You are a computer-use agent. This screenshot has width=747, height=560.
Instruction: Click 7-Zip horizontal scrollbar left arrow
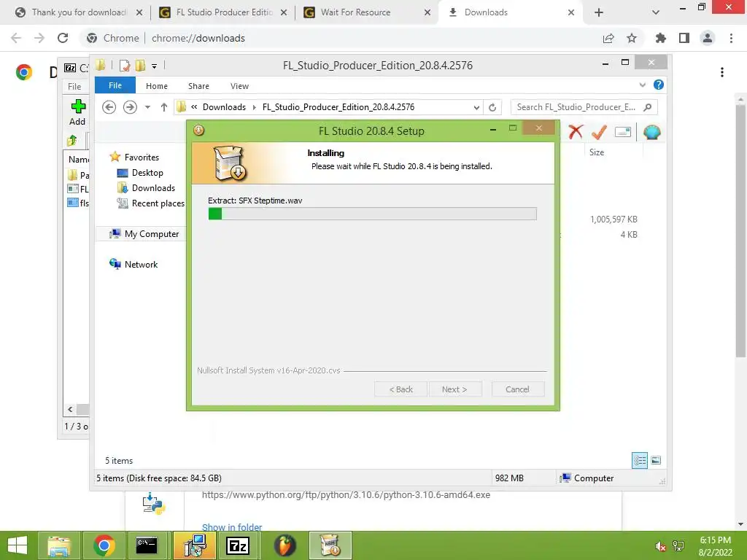tap(70, 409)
